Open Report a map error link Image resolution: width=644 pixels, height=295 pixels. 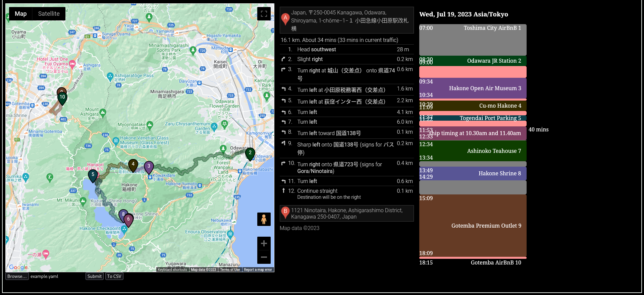pyautogui.click(x=258, y=270)
